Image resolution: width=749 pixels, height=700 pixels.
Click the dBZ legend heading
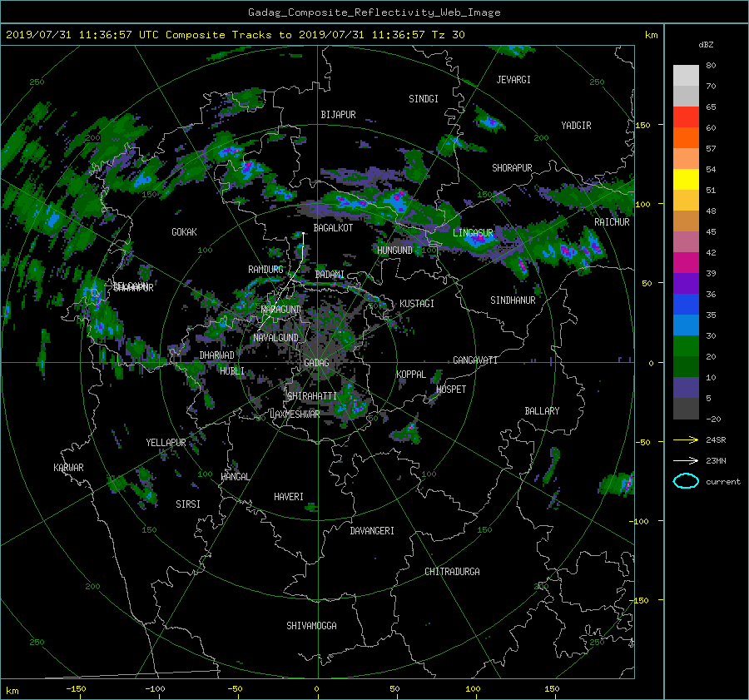706,45
